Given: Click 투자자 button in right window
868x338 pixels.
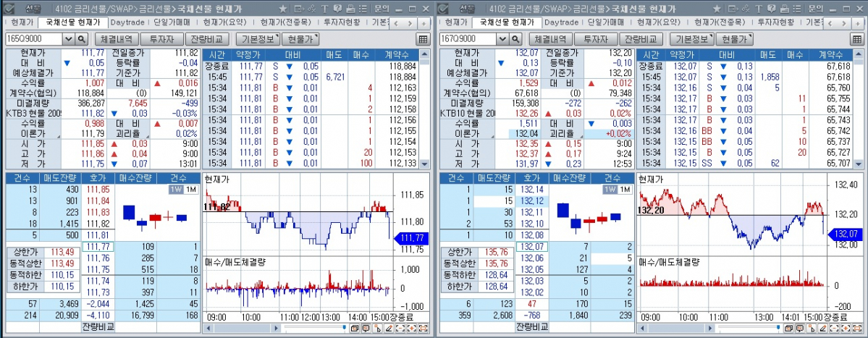Looking at the screenshot, I should click(x=597, y=39).
